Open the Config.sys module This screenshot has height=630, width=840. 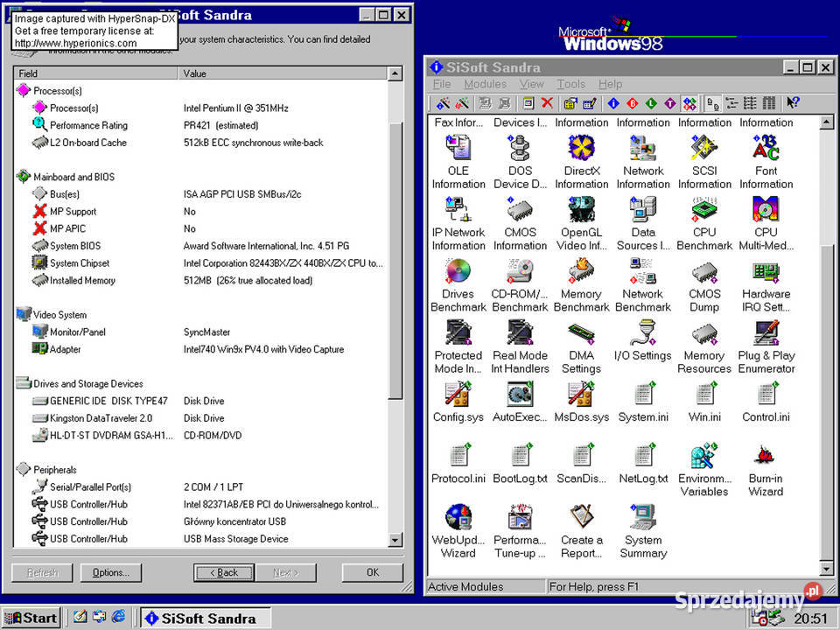click(x=458, y=402)
